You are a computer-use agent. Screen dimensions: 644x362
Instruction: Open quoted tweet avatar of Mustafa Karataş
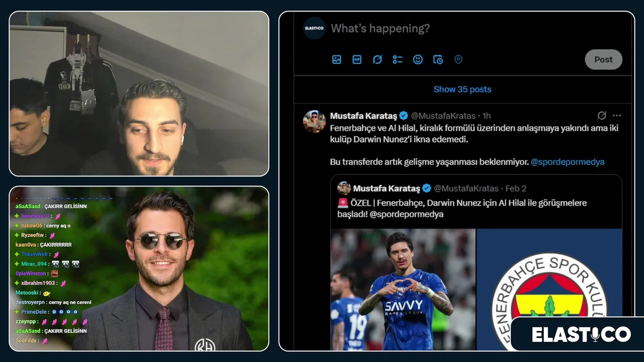344,188
